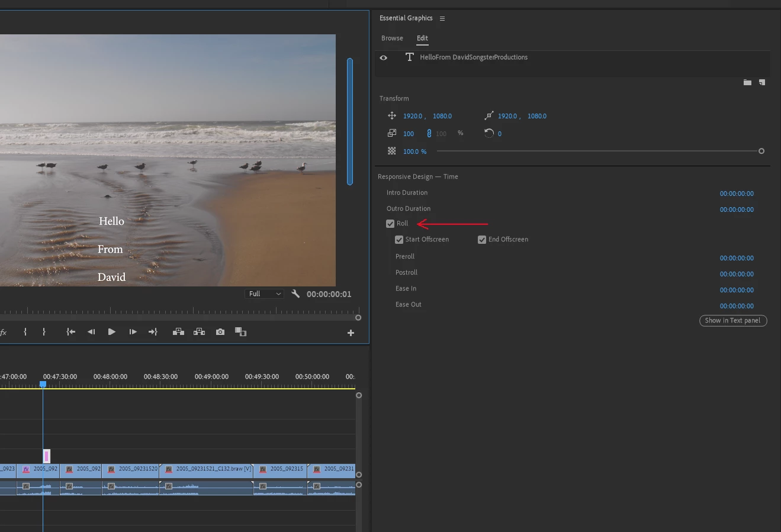
Task: Open the button editor plus icon
Action: pyautogui.click(x=351, y=333)
